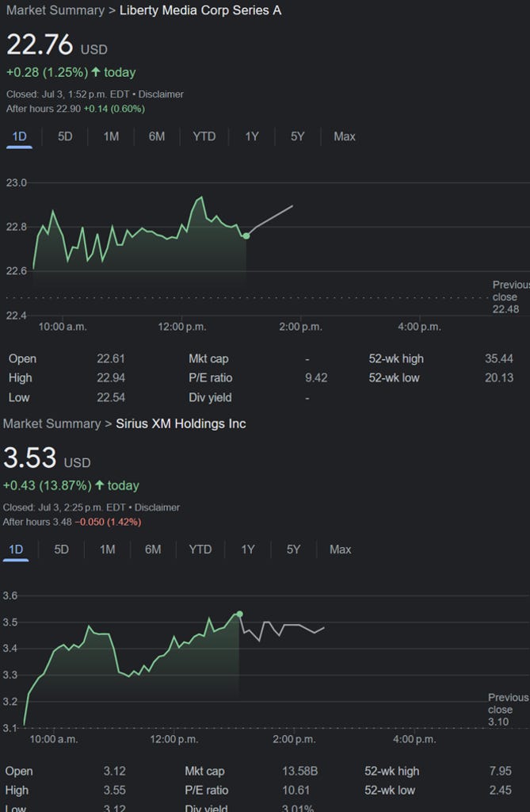530x812 pixels.
Task: Click Sirius XM P/E ratio value 10.61
Action: [296, 791]
